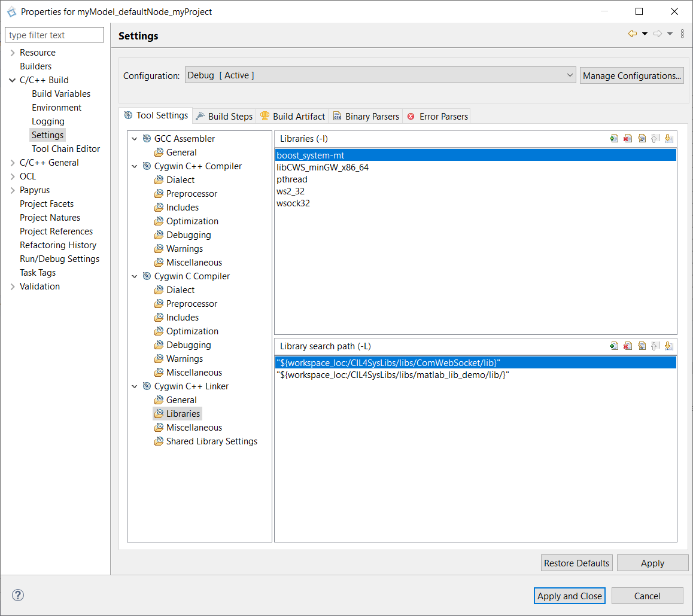Open Build Variables page
The image size is (693, 616).
pyautogui.click(x=61, y=94)
